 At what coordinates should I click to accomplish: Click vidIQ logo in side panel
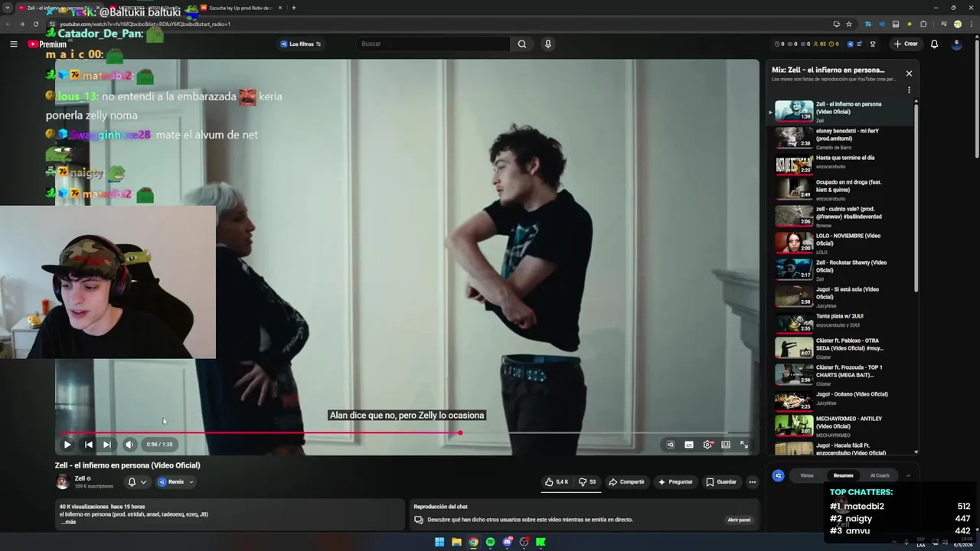click(779, 475)
